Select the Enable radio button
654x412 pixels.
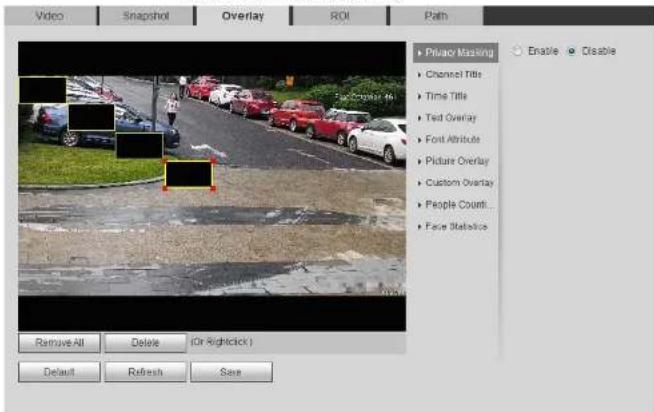pos(517,51)
